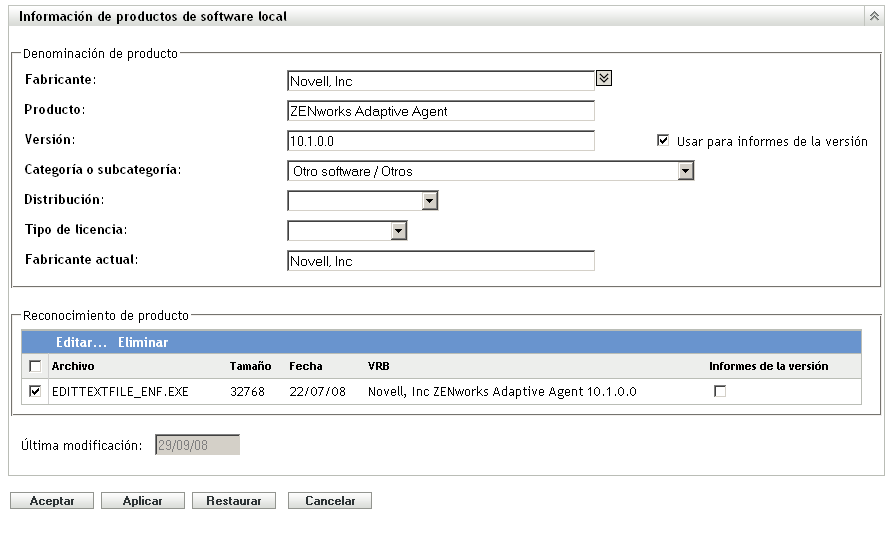Click the Versión field showing 10.1.0.0

[x=440, y=141]
